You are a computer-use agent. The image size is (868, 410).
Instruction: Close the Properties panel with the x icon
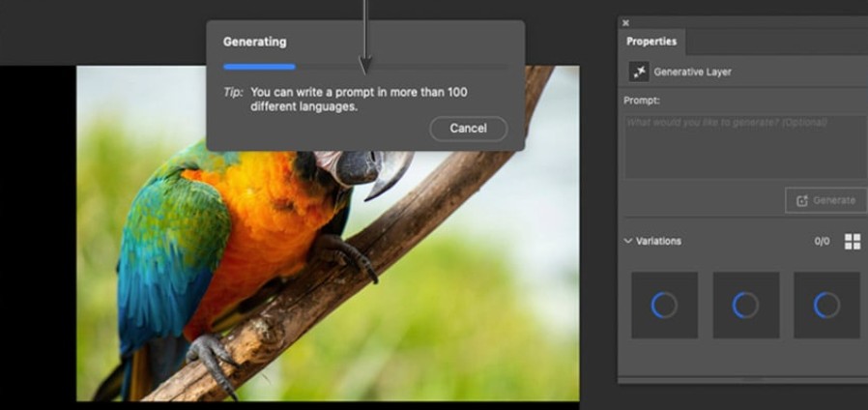[x=625, y=22]
